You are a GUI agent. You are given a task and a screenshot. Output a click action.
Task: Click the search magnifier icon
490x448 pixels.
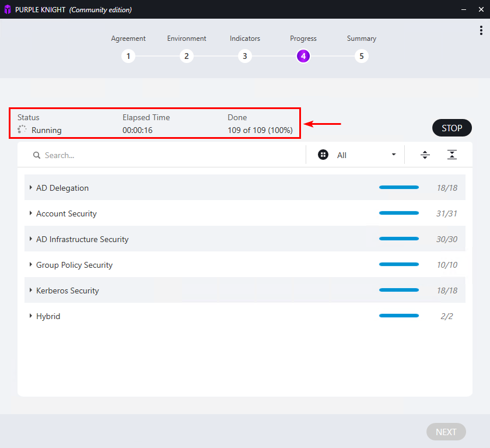[37, 155]
